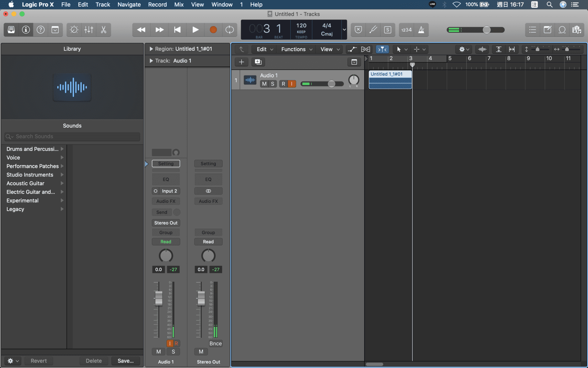Open Audio FX slot on Audio 1 strip

pos(166,201)
